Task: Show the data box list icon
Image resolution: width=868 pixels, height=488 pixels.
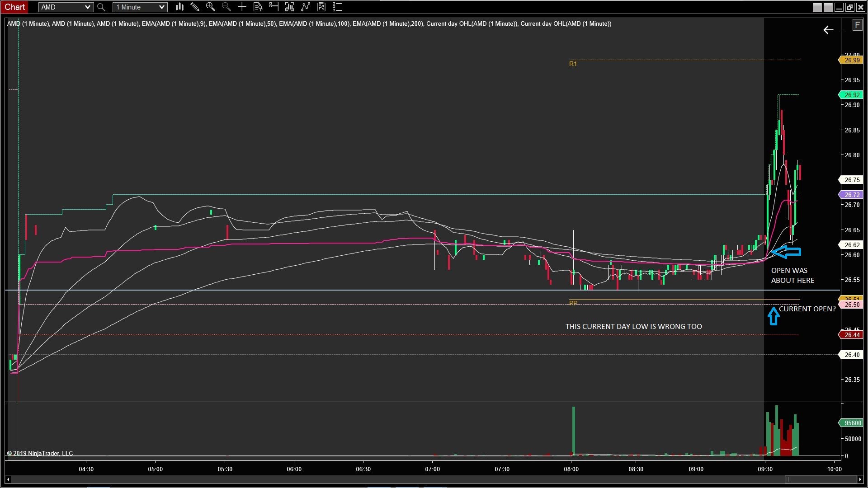Action: click(337, 7)
